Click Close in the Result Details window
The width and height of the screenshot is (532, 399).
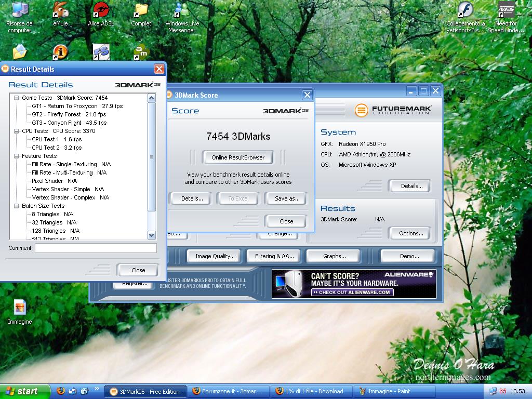[138, 270]
